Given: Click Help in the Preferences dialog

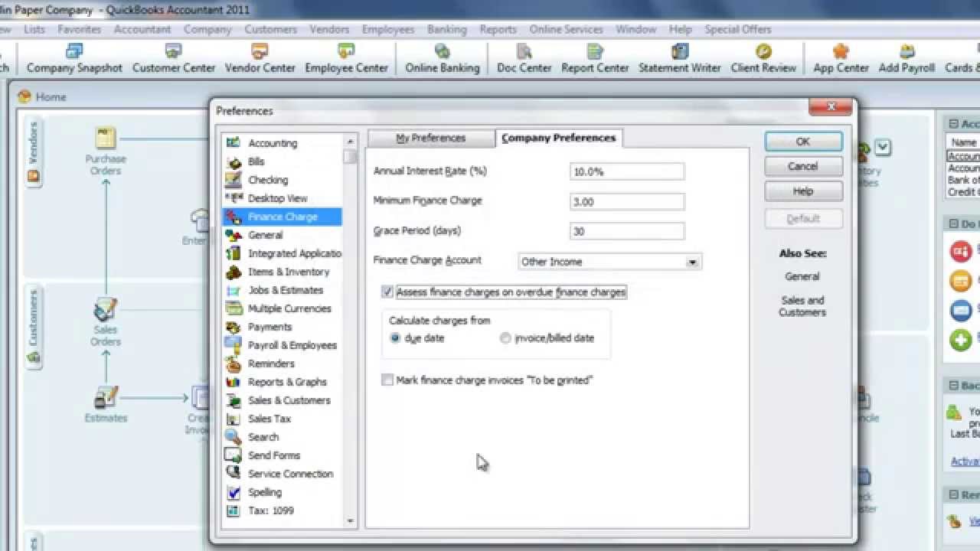Looking at the screenshot, I should (x=803, y=191).
